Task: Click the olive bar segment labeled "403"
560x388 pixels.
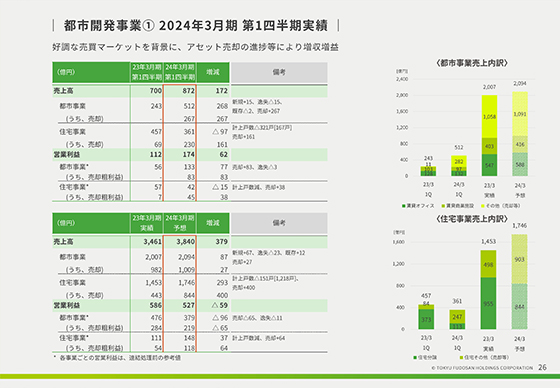Action: pos(489,146)
